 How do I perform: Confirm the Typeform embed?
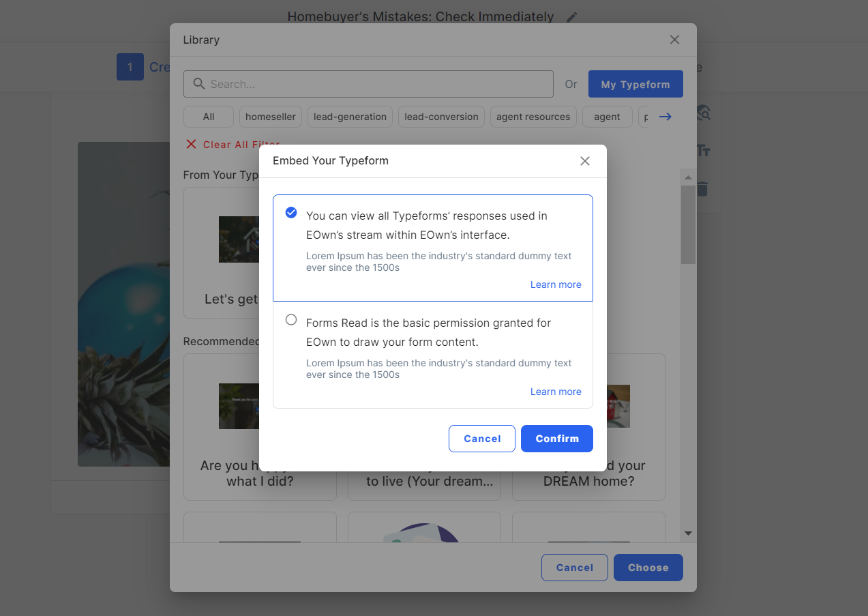pos(557,439)
